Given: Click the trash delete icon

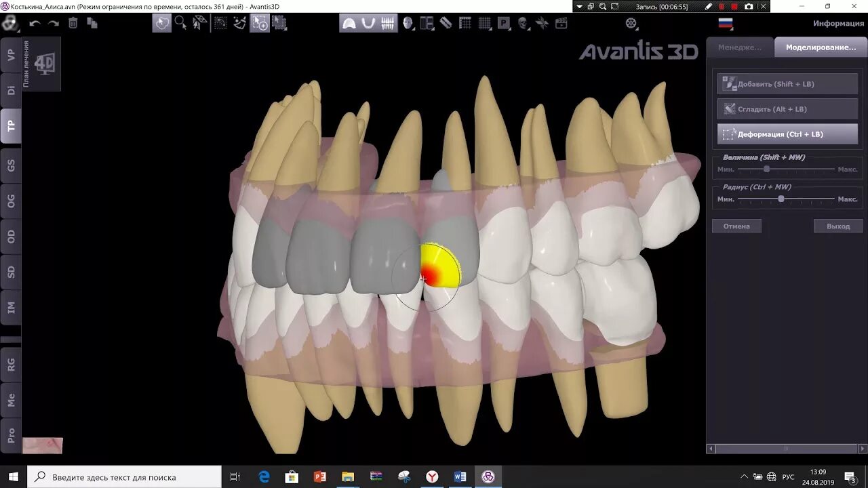Looking at the screenshot, I should (73, 23).
